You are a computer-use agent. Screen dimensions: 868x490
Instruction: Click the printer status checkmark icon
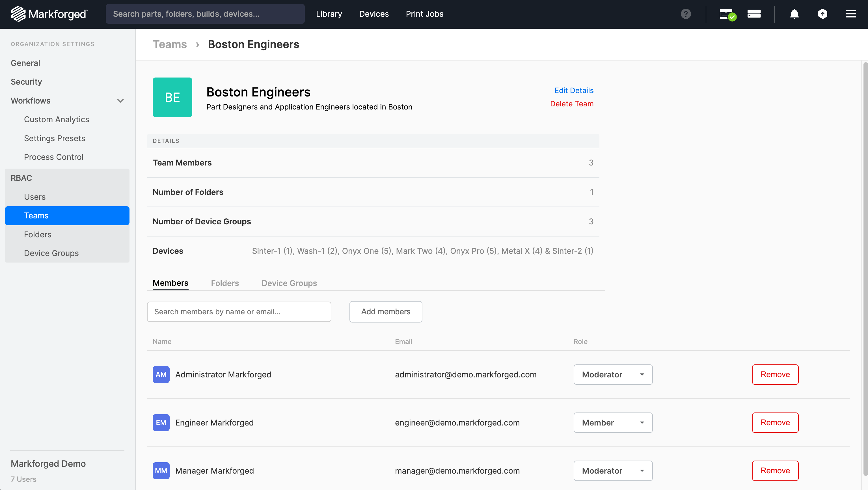pyautogui.click(x=727, y=14)
